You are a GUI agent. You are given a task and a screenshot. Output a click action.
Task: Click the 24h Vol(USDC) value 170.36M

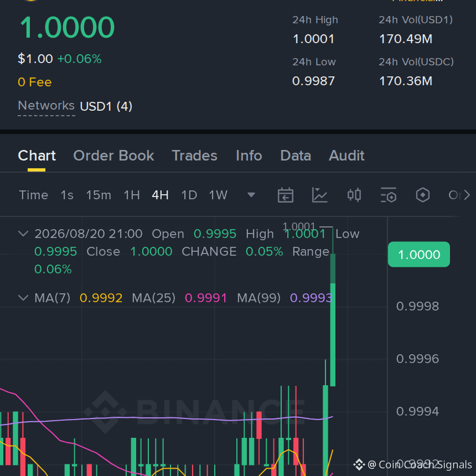pyautogui.click(x=406, y=81)
